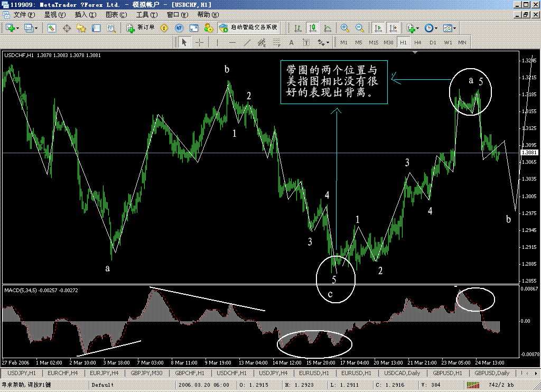This screenshot has width=541, height=392.
Task: Click the connection status bars icon
Action: coord(473,385)
